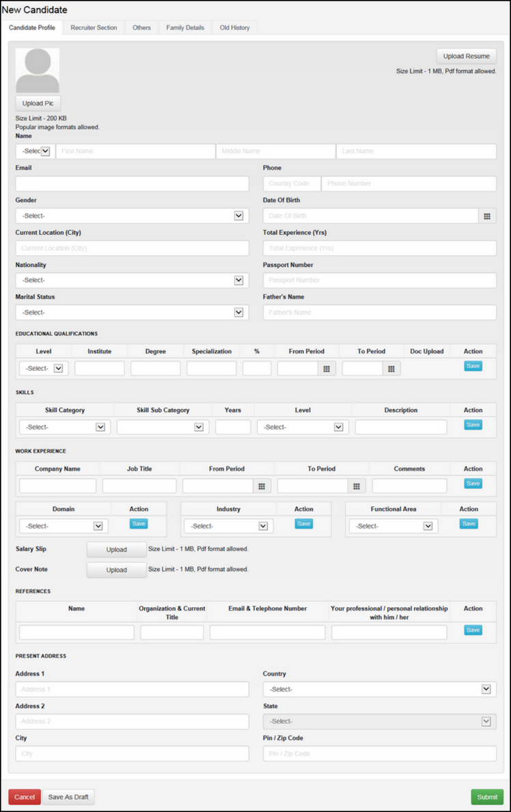Save the Educational Qualifications row
Viewport: 511px width, 812px height.
point(473,366)
